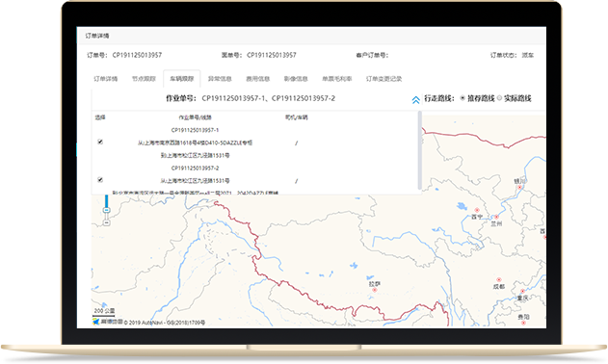The height and width of the screenshot is (364, 608).
Task: Select the 推荐路线 radio button
Action: click(x=463, y=98)
